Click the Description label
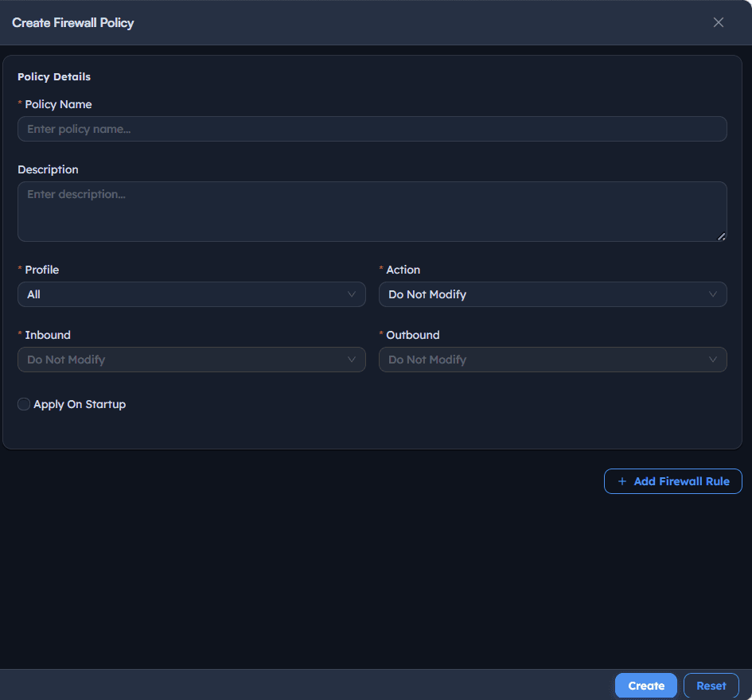The width and height of the screenshot is (752, 700). (x=48, y=169)
